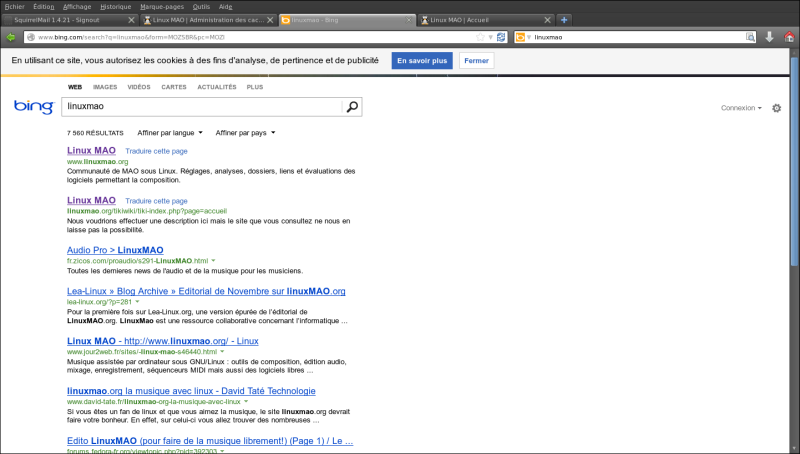Viewport: 800px width, 454px height.
Task: Expand arrow next to jour2web.fr URL
Action: 222,351
